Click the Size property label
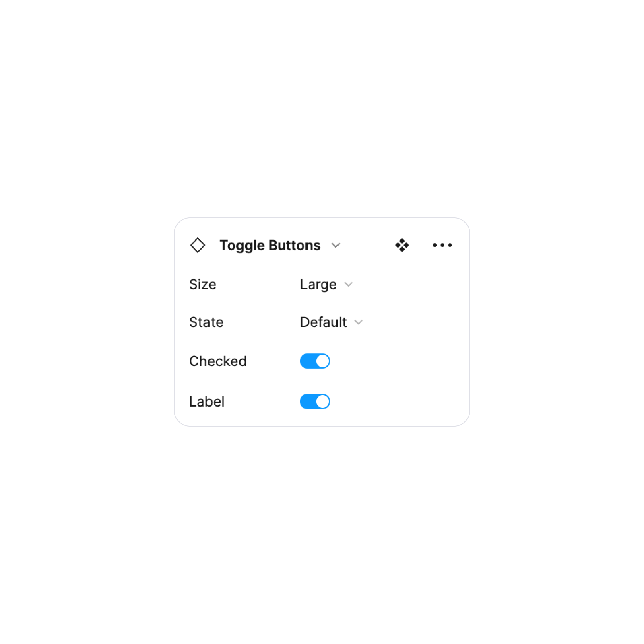The width and height of the screenshot is (644, 644). 202,285
